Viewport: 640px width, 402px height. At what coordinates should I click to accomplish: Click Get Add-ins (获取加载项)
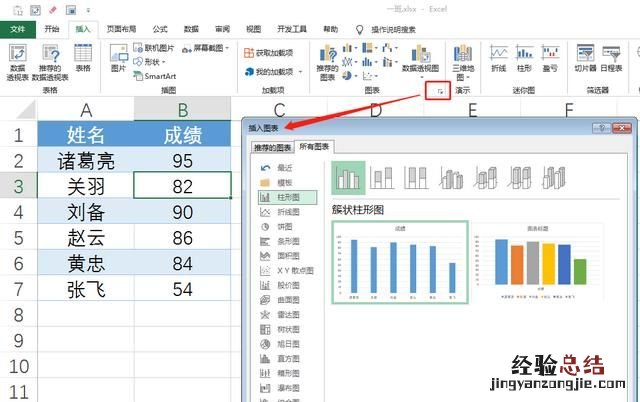269,53
